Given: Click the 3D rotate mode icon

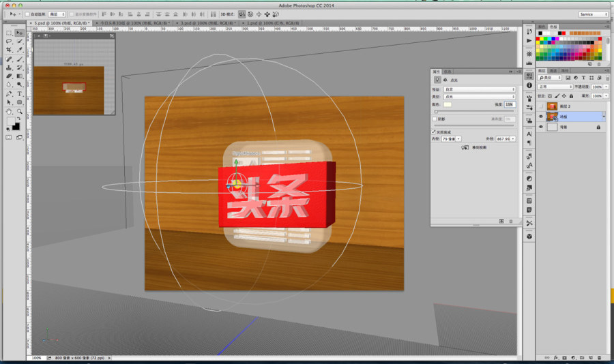Looking at the screenshot, I should 242,14.
